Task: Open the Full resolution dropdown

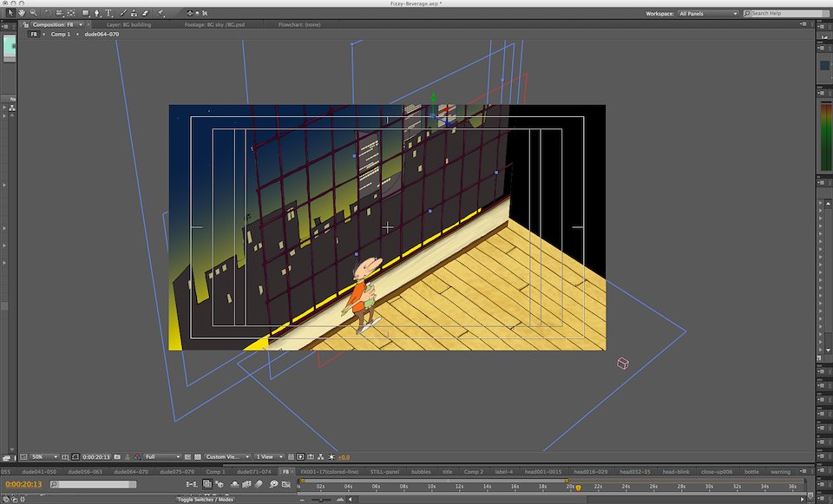Action: tap(162, 457)
